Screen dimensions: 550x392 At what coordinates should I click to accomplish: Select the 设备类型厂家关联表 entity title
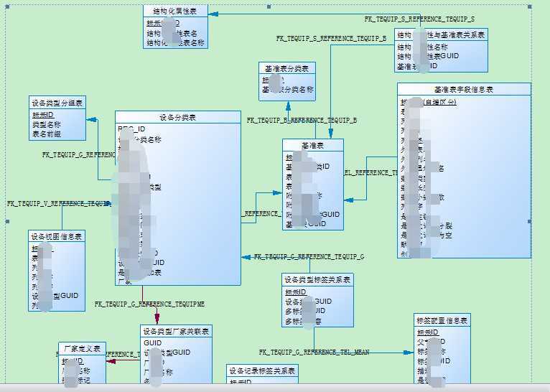[x=176, y=331]
